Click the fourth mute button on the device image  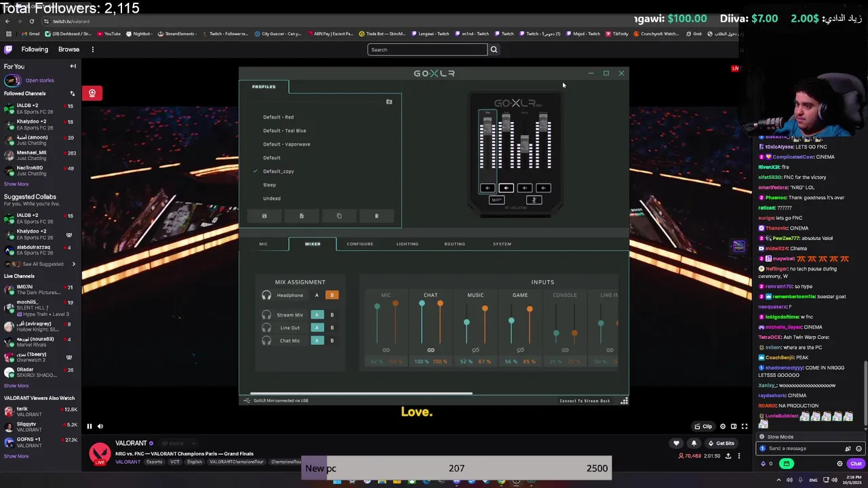point(543,188)
